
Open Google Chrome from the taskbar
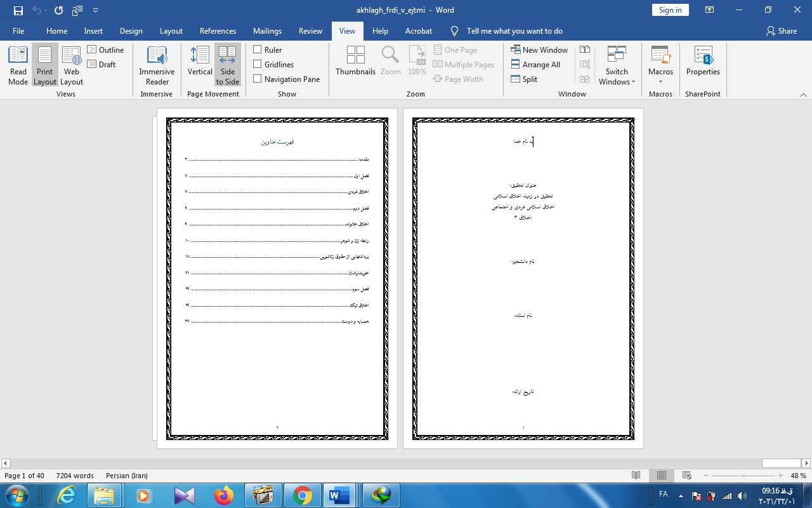[x=303, y=495]
